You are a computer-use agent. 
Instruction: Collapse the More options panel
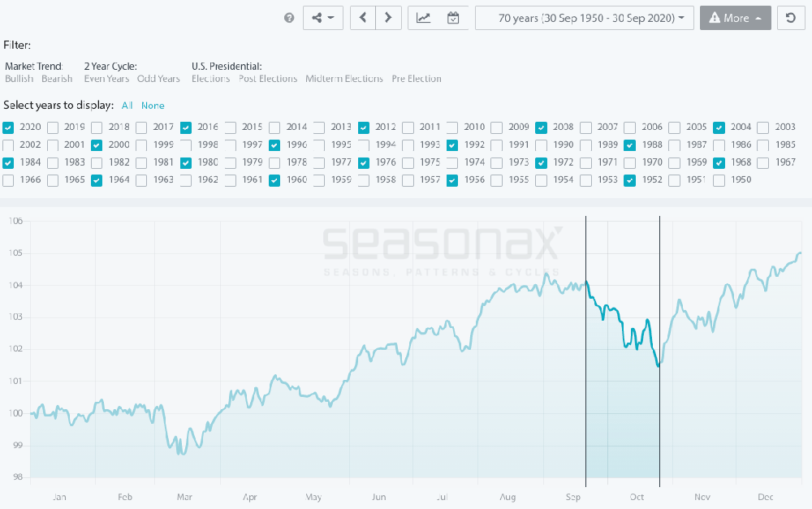click(x=735, y=18)
